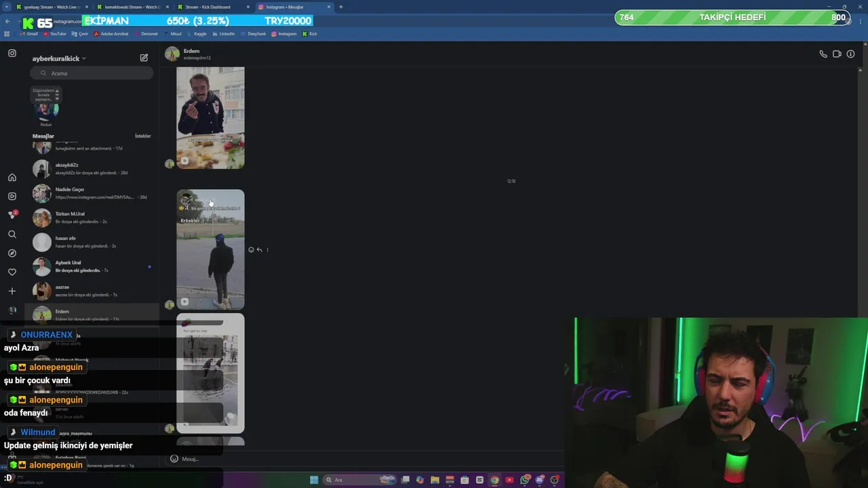This screenshot has height=488, width=868.
Task: Start a new message with compose icon
Action: [144, 58]
